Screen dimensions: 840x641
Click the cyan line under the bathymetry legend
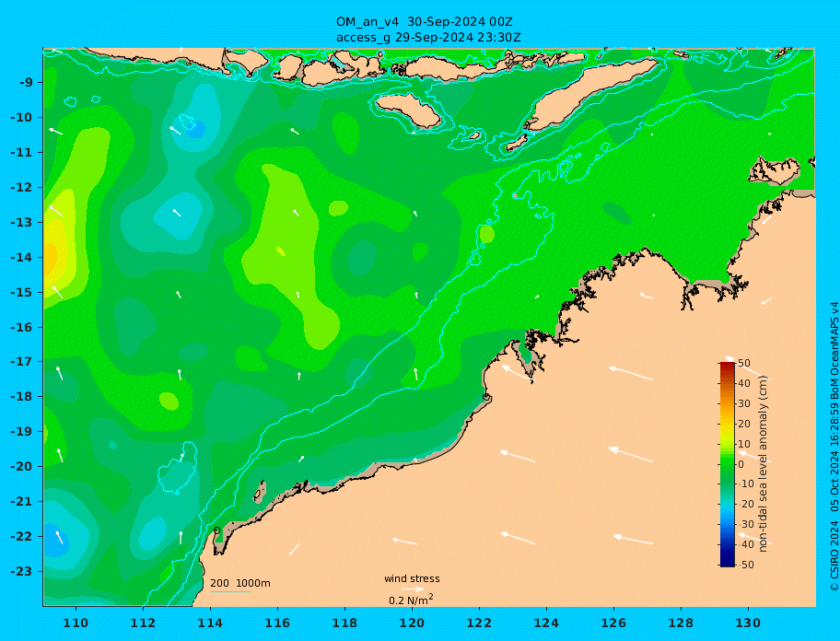230,591
